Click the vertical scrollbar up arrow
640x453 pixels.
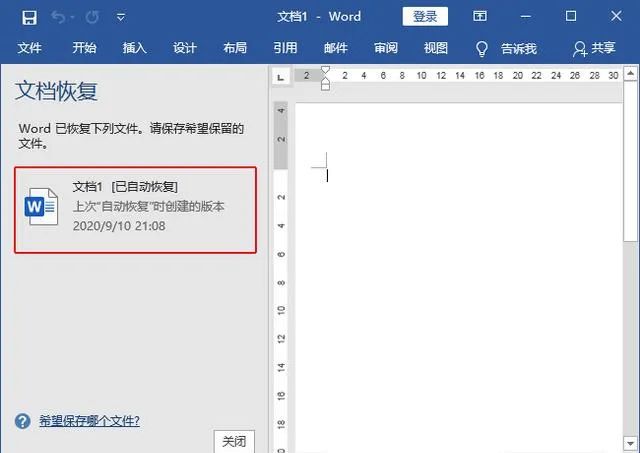click(x=631, y=73)
